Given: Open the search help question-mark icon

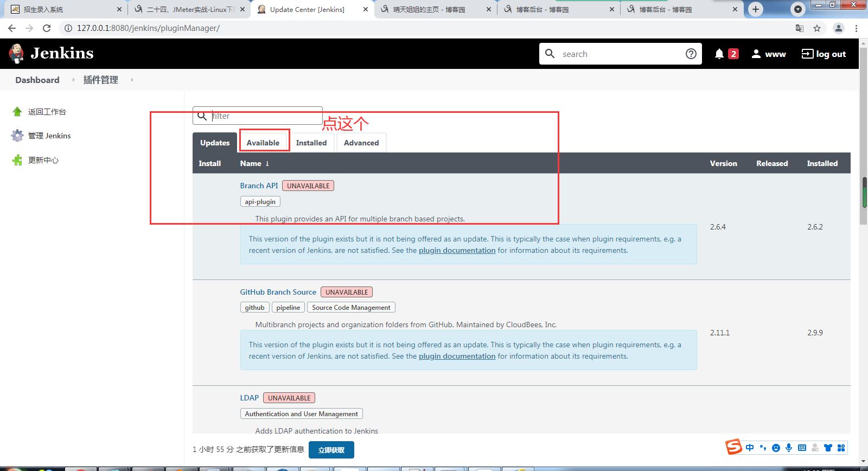Looking at the screenshot, I should [x=691, y=54].
